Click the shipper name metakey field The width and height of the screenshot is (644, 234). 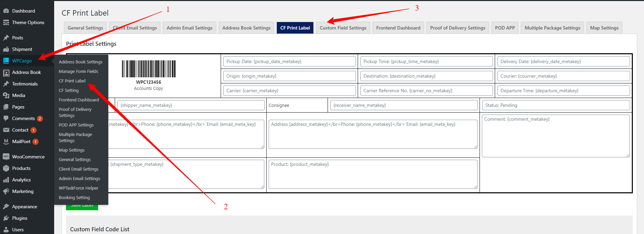(x=191, y=105)
